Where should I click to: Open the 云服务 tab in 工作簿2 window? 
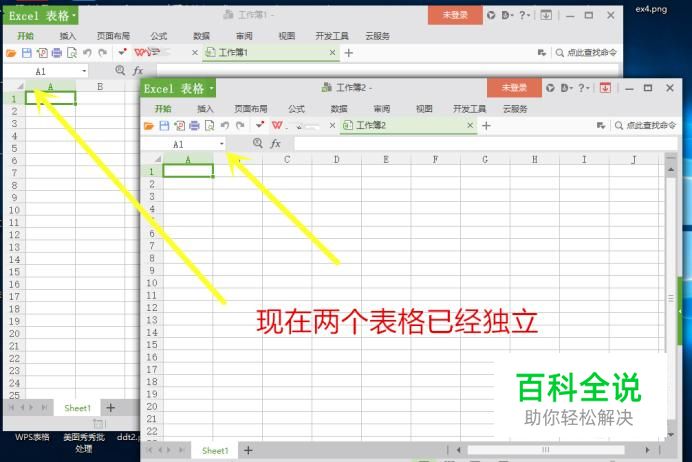pyautogui.click(x=515, y=109)
